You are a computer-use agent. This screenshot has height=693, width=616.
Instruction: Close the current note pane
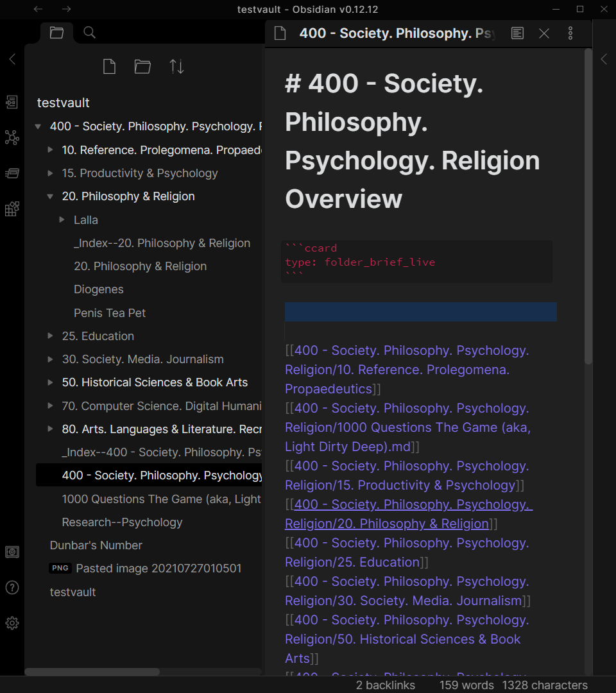click(544, 33)
